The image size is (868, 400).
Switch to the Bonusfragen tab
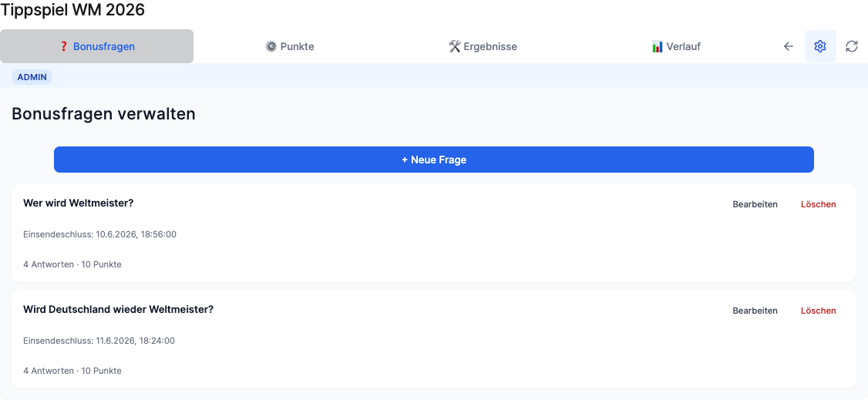pyautogui.click(x=97, y=46)
